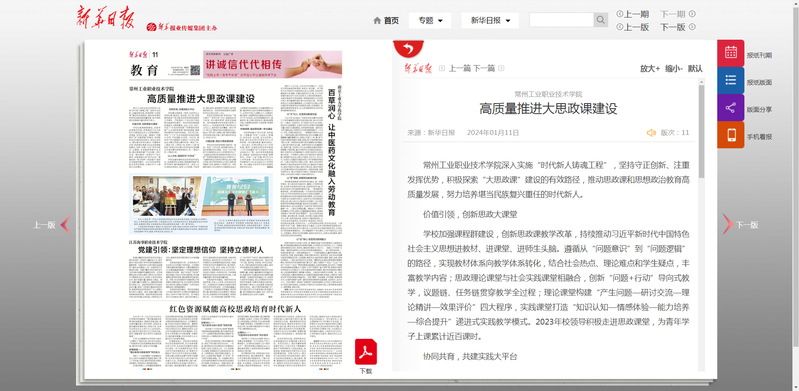Click subheading 价值引领，创新思政大课堂
This screenshot has height=391, width=799.
[470, 215]
